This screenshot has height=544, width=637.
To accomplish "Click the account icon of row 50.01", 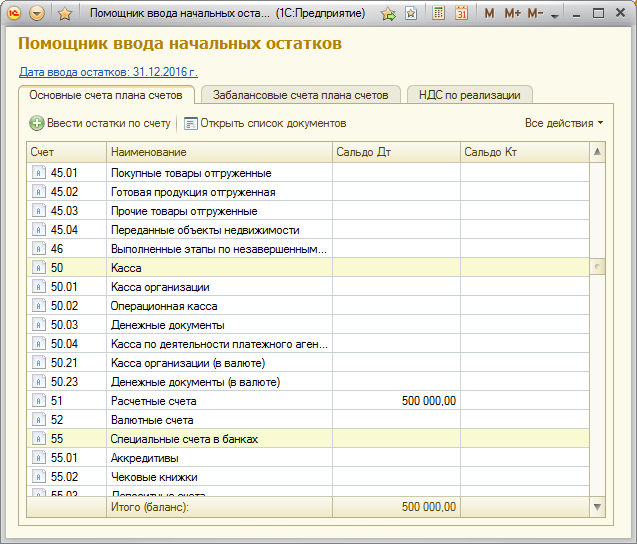I will point(39,287).
